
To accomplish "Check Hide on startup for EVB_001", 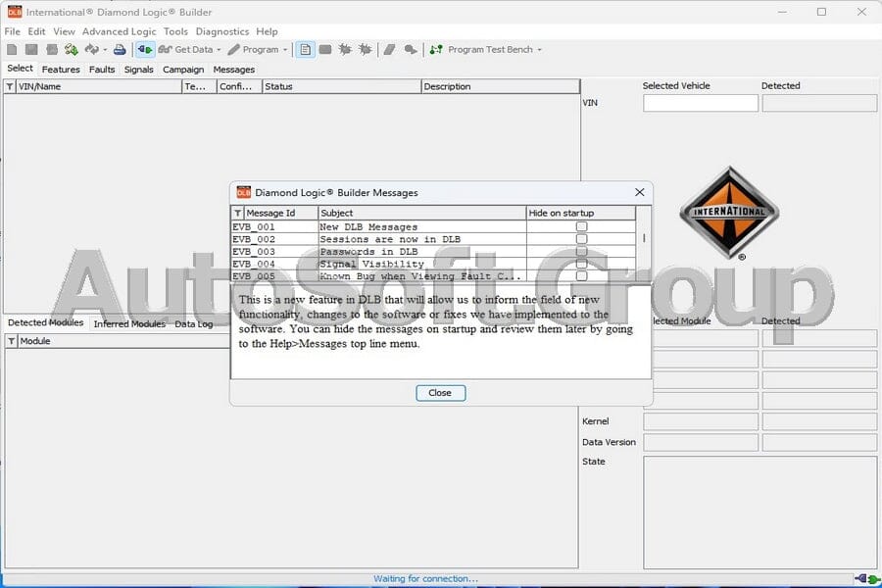I will [x=582, y=225].
